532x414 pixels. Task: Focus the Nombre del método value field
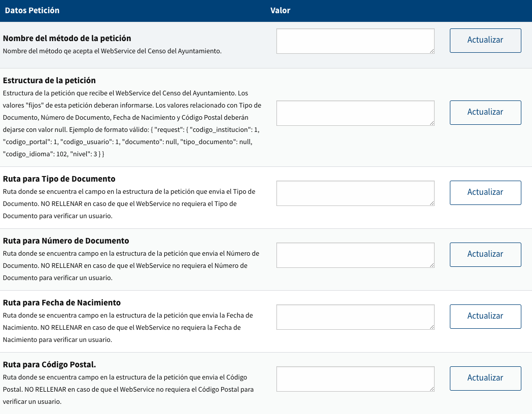[x=355, y=41]
